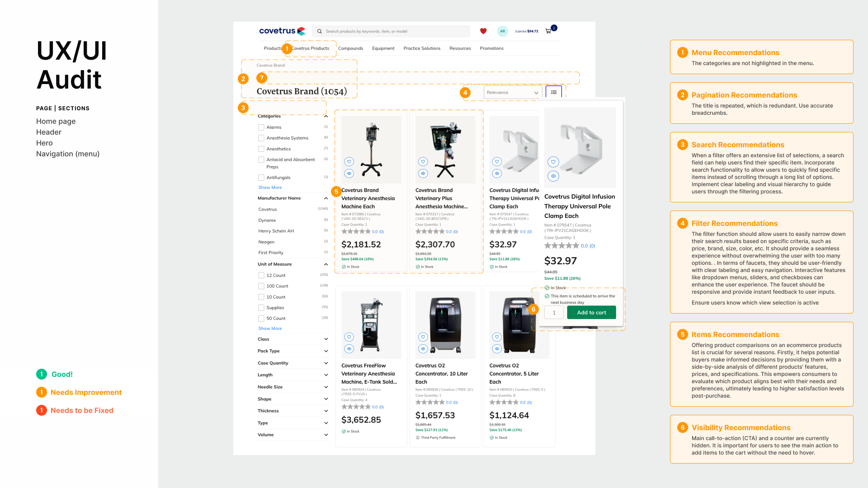Image resolution: width=868 pixels, height=488 pixels.
Task: Open the Promotions menu
Action: [x=491, y=48]
